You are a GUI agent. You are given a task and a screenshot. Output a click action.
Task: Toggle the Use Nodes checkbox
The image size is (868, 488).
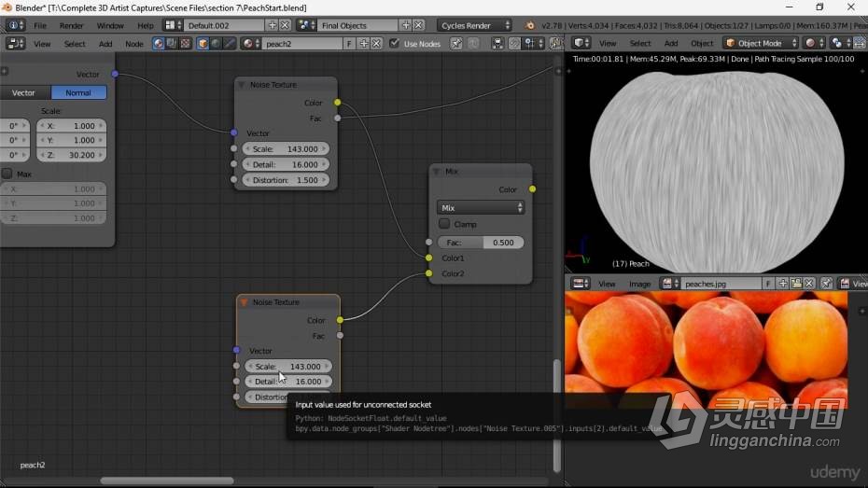click(x=394, y=43)
